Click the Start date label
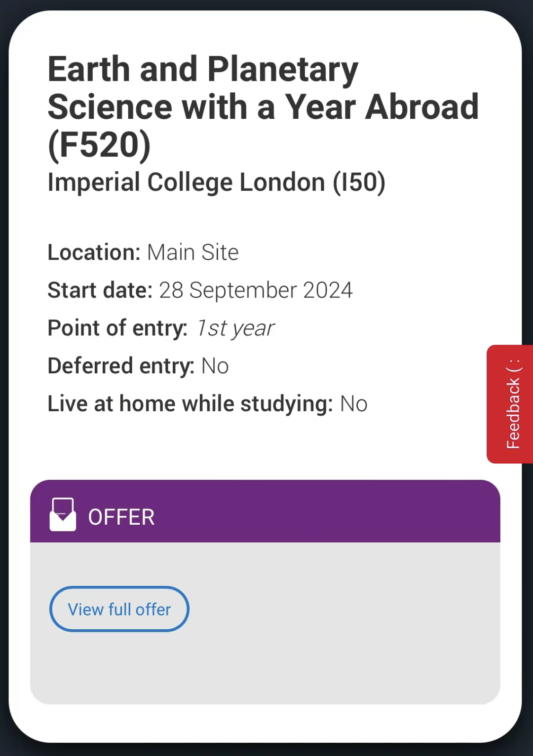The height and width of the screenshot is (756, 533). pos(100,290)
